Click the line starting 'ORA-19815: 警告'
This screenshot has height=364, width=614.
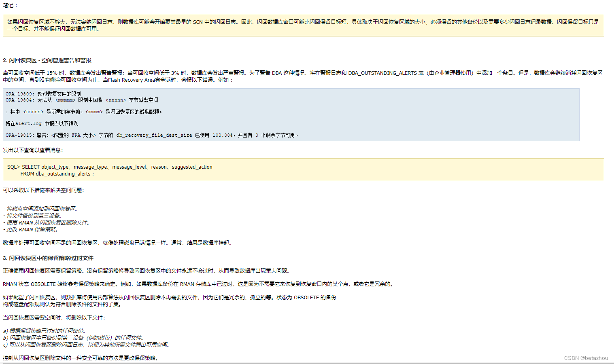pos(152,135)
